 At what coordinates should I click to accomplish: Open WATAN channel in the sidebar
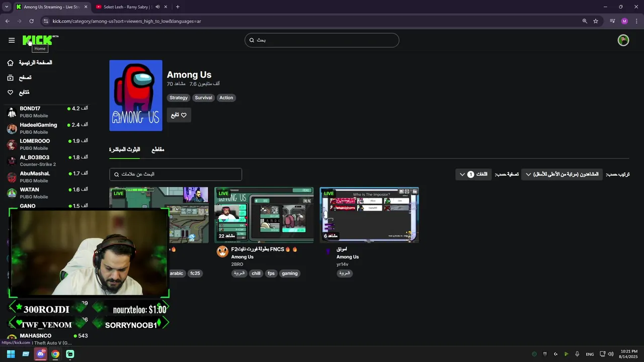pos(48,193)
